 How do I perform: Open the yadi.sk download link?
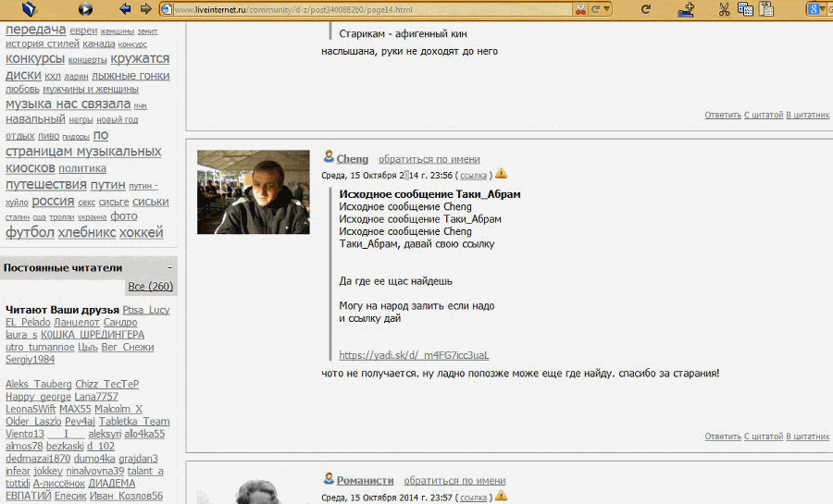click(x=414, y=355)
